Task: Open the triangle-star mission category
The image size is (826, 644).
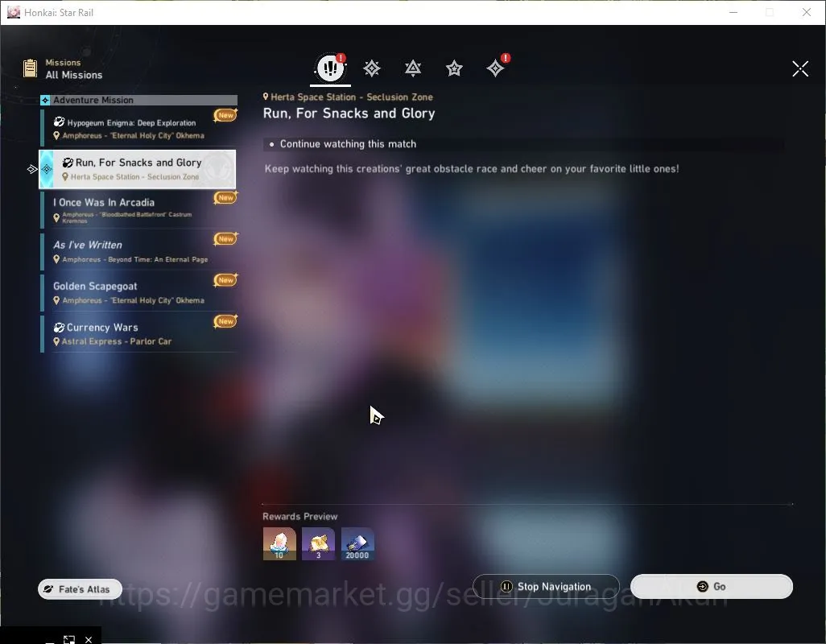Action: (412, 68)
